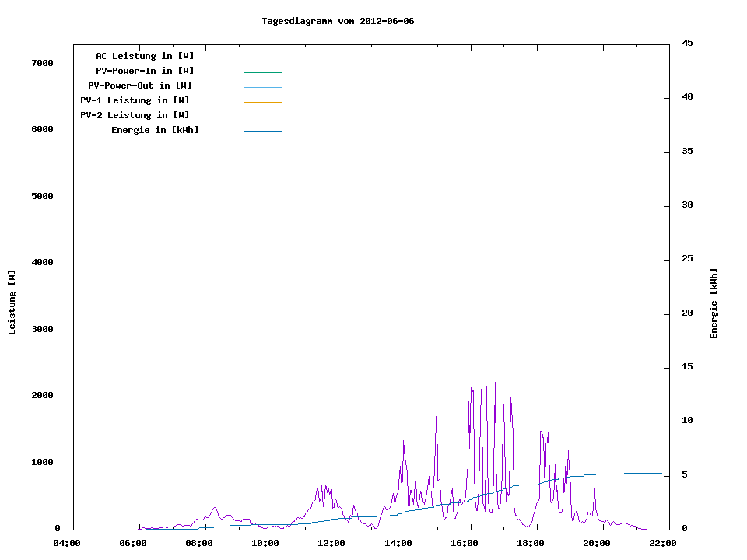Click the purple AC Leistung legend line sample
Viewport: 747px width, 560px height.
pyautogui.click(x=262, y=58)
